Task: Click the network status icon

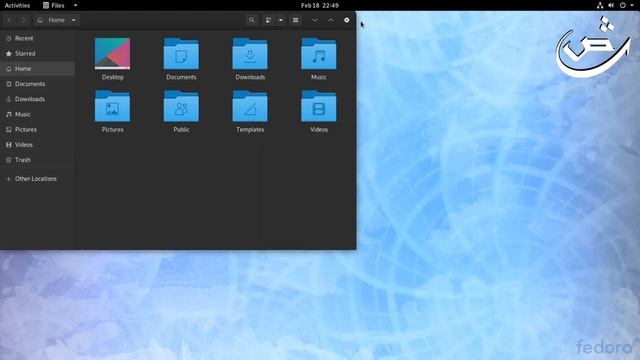Action: tap(600, 5)
